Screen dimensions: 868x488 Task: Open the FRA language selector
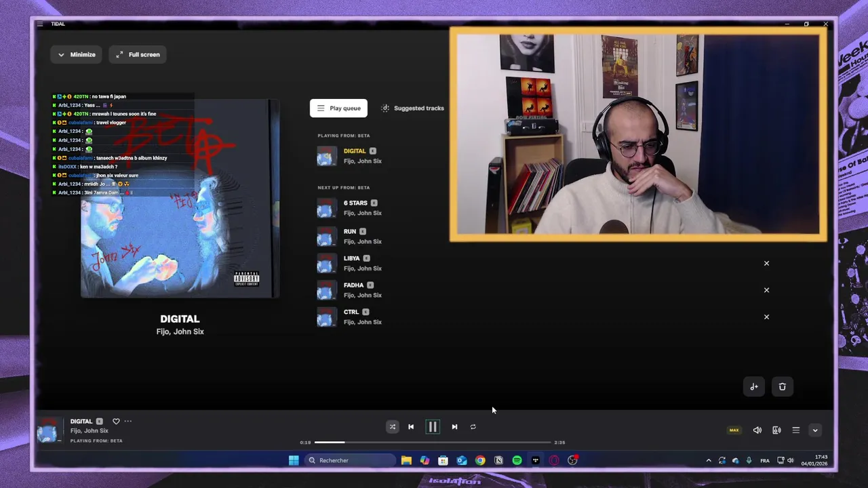click(x=765, y=461)
